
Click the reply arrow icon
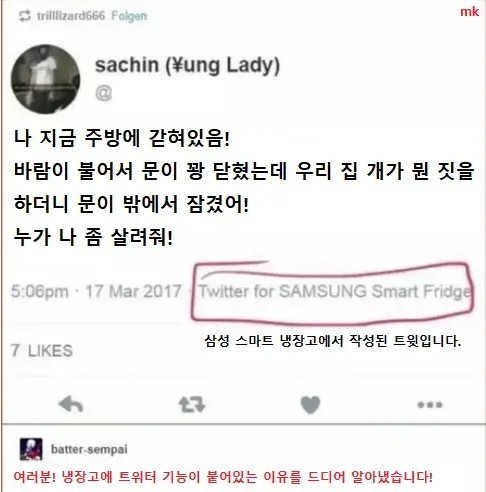(71, 404)
